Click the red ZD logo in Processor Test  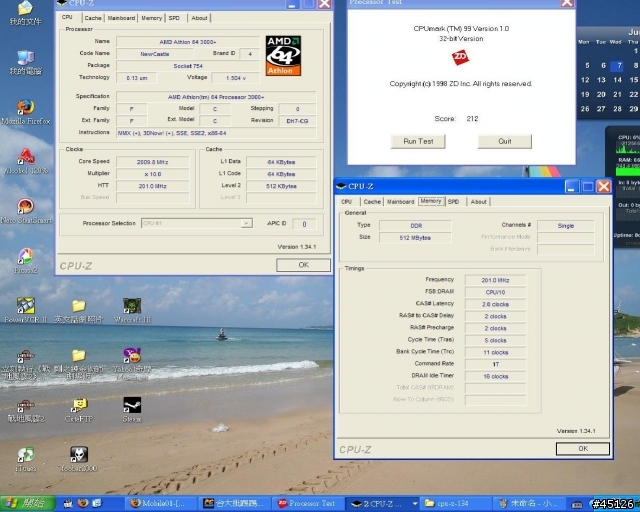tap(460, 57)
